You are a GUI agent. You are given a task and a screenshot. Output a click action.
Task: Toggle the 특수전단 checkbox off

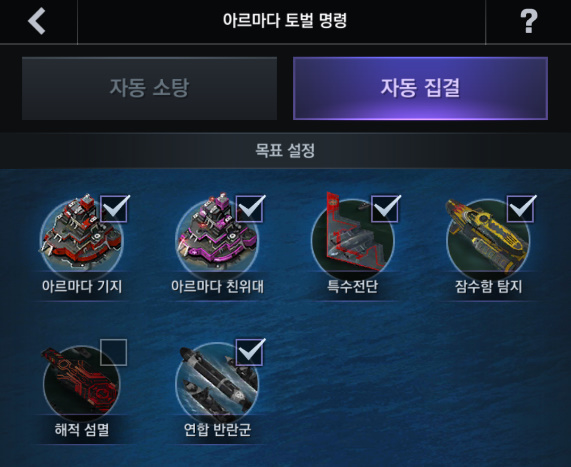(x=385, y=209)
